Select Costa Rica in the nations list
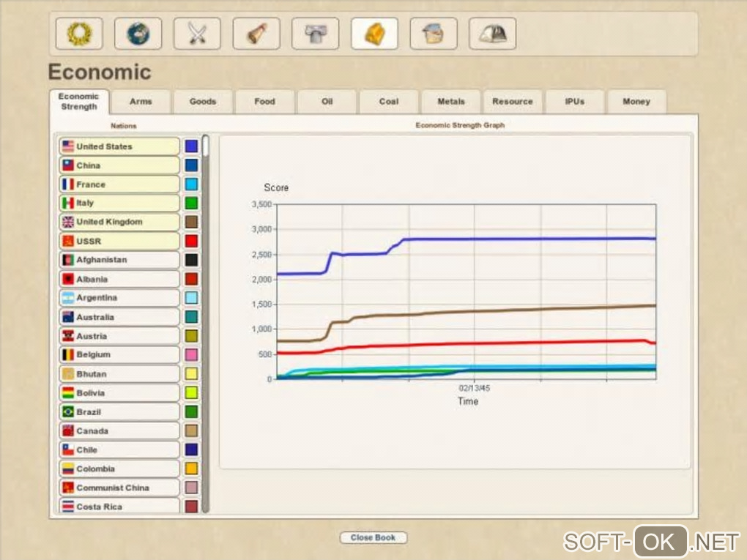The height and width of the screenshot is (560, 747). (x=119, y=506)
